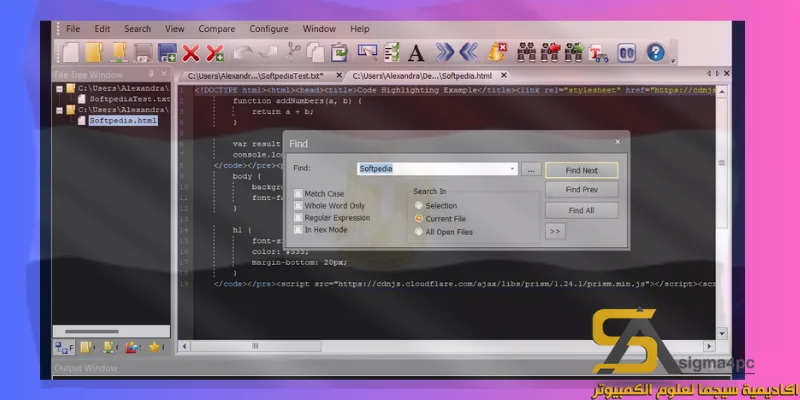This screenshot has height=400, width=800.
Task: Click the Cut scissors icon
Action: coord(293,52)
